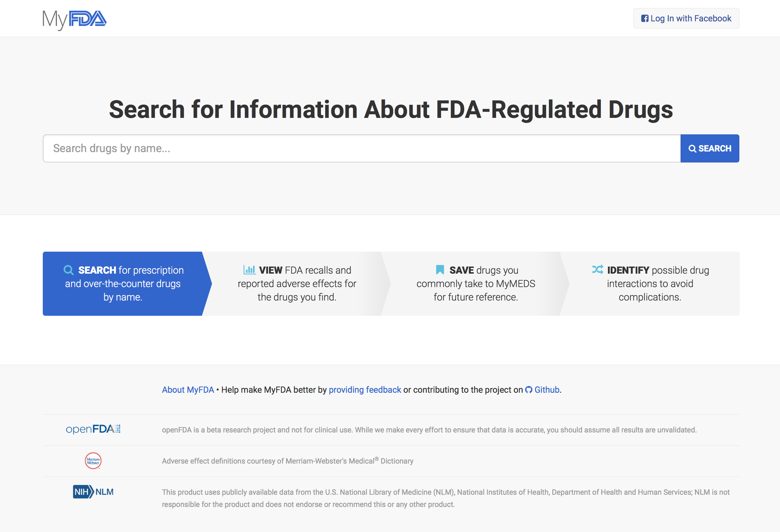Click the magnifier icon in the SEARCH step
Viewport: 780px width, 532px height.
coord(68,270)
